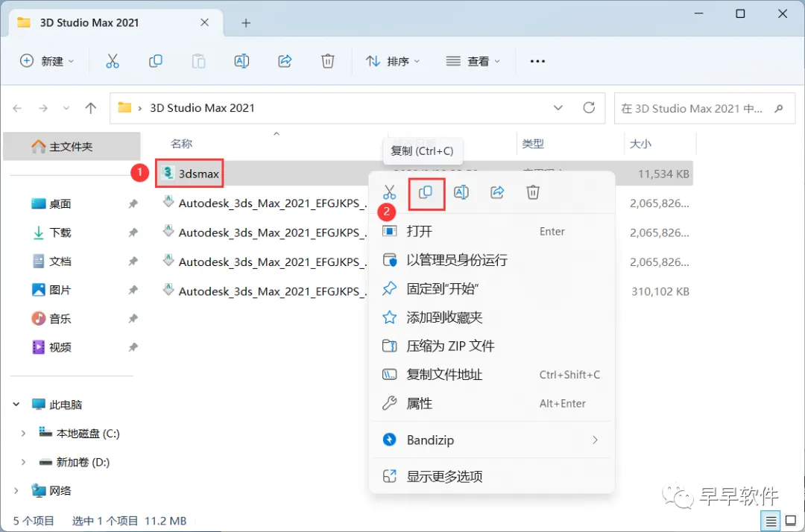Unpin 桌面 using its pin icon
805x532 pixels.
coord(133,204)
